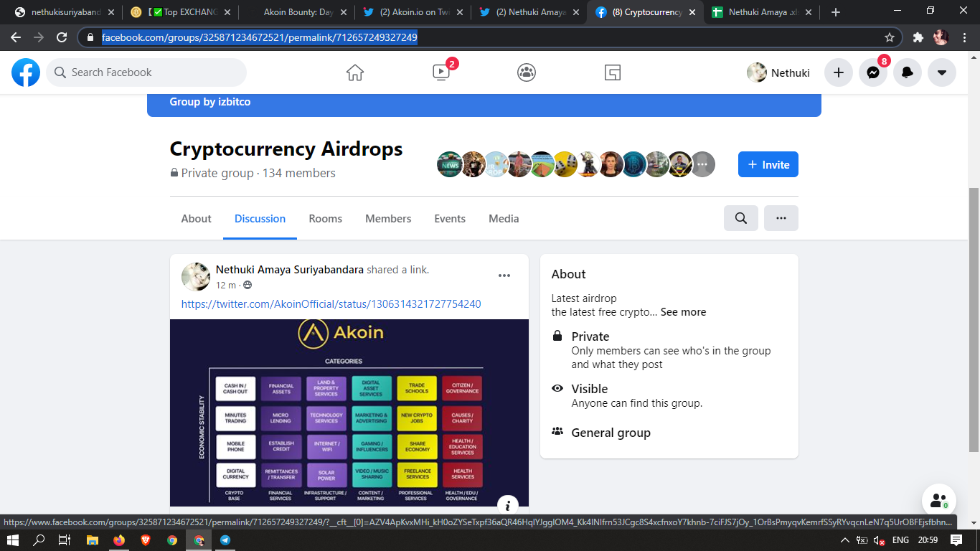Open the post's three-dot options menu
980x551 pixels.
504,275
